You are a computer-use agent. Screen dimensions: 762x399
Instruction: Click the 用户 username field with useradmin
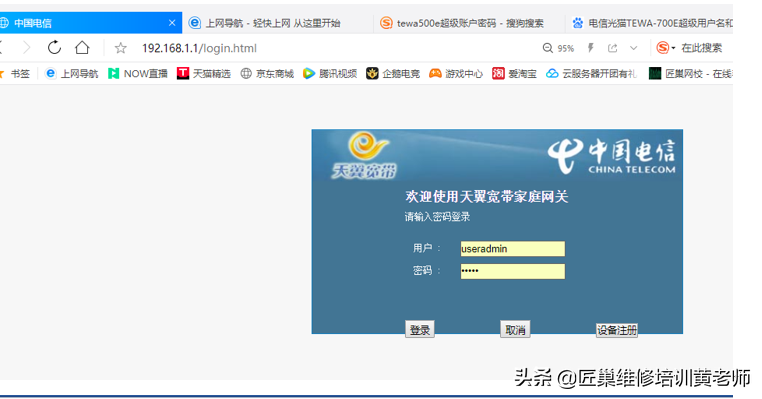[x=513, y=249]
